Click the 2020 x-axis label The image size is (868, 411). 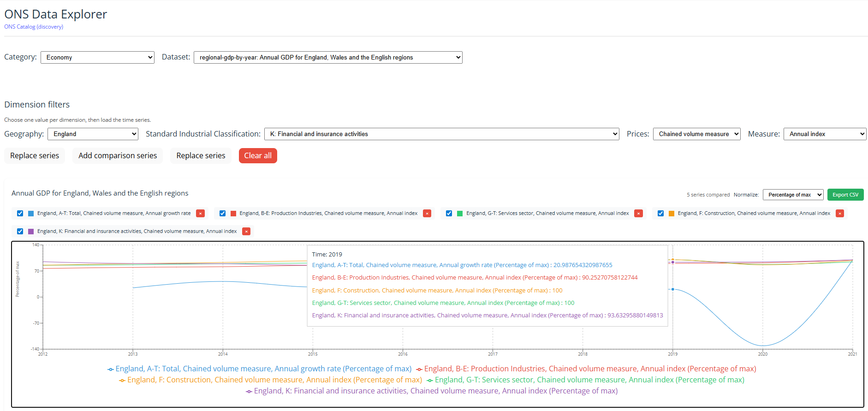[763, 354]
